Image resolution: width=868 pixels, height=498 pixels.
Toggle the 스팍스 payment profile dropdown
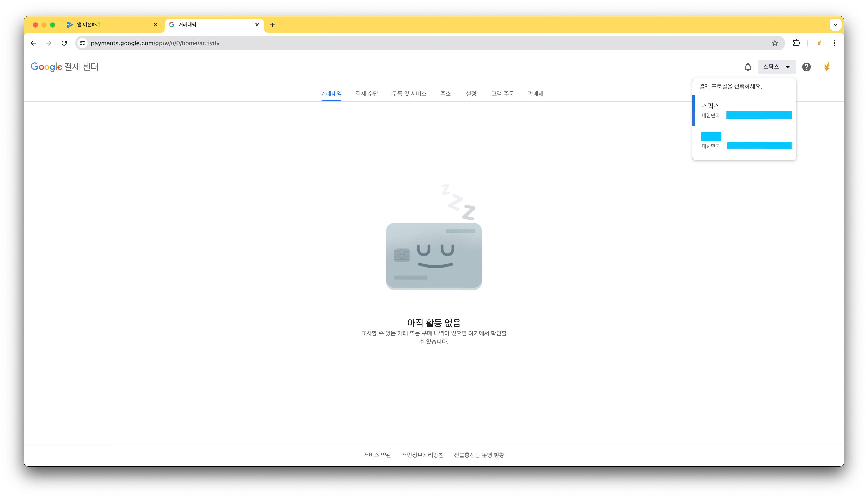coord(777,67)
